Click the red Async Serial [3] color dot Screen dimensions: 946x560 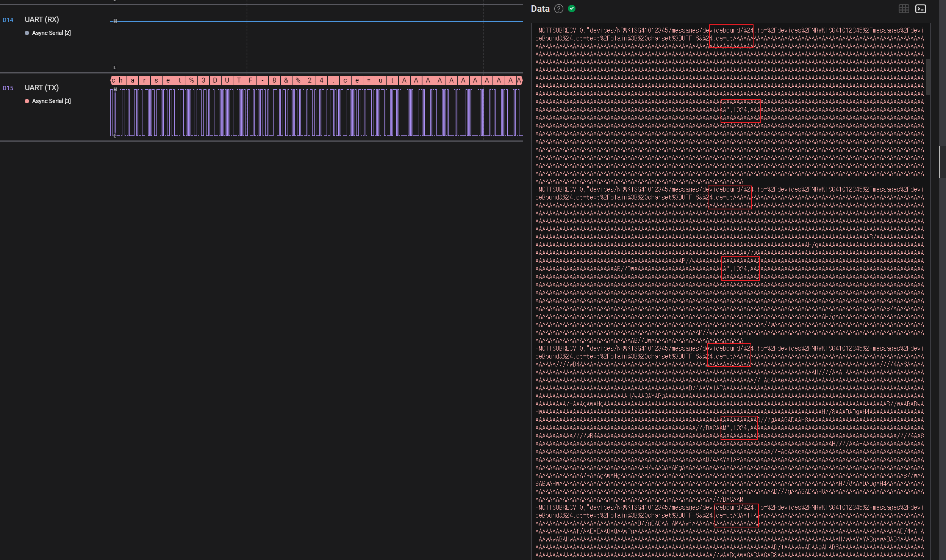click(x=27, y=101)
